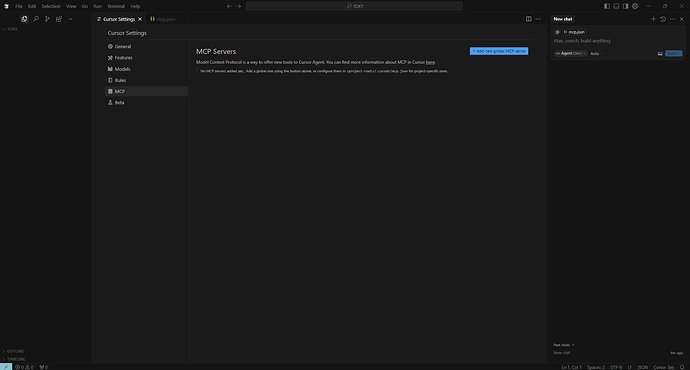The height and width of the screenshot is (370, 690).
Task: Open Rules settings section
Action: 147,80
